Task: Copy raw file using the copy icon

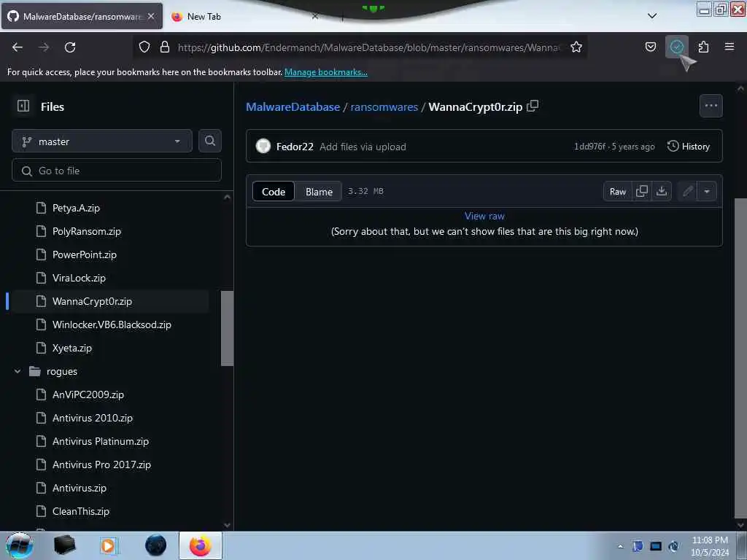Action: [x=642, y=191]
